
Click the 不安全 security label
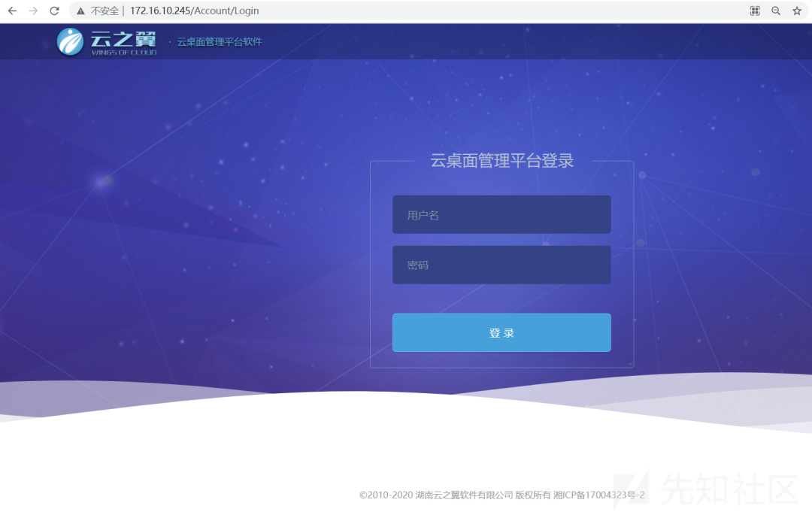coord(105,11)
